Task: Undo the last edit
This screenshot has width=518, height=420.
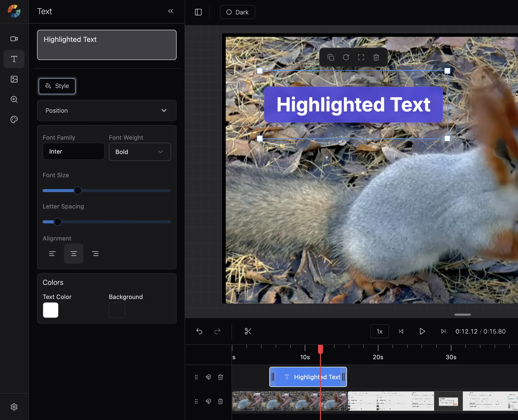Action: 199,331
